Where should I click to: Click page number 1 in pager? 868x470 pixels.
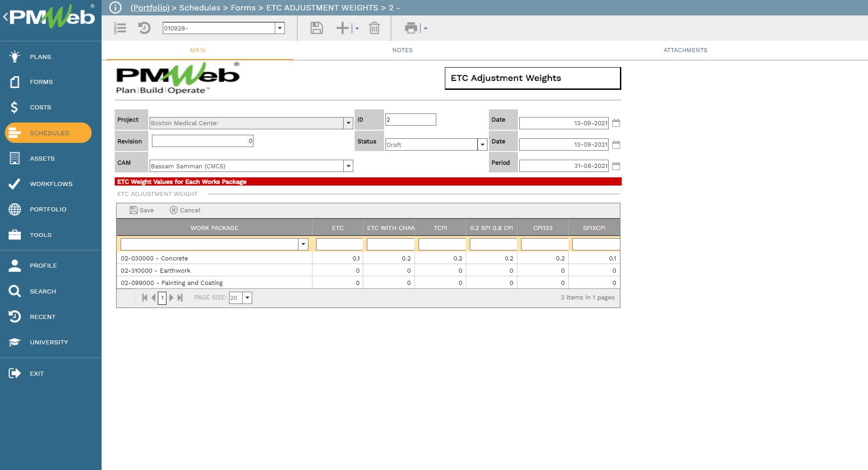tap(162, 298)
